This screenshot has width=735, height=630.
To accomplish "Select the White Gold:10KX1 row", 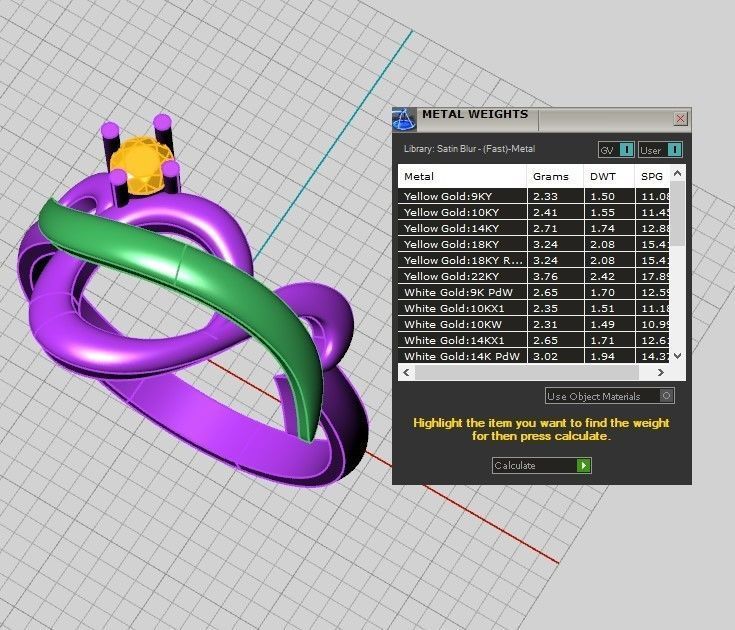I will click(x=533, y=308).
